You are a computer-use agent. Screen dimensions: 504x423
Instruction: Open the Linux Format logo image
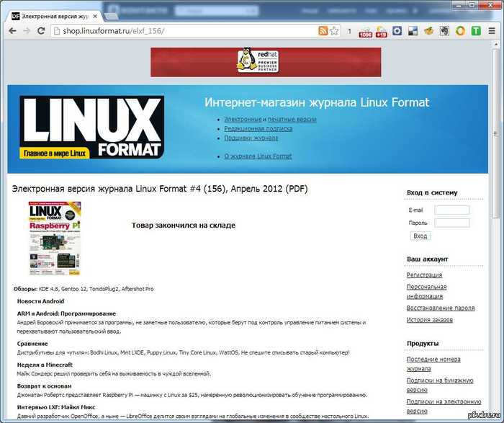pos(92,127)
